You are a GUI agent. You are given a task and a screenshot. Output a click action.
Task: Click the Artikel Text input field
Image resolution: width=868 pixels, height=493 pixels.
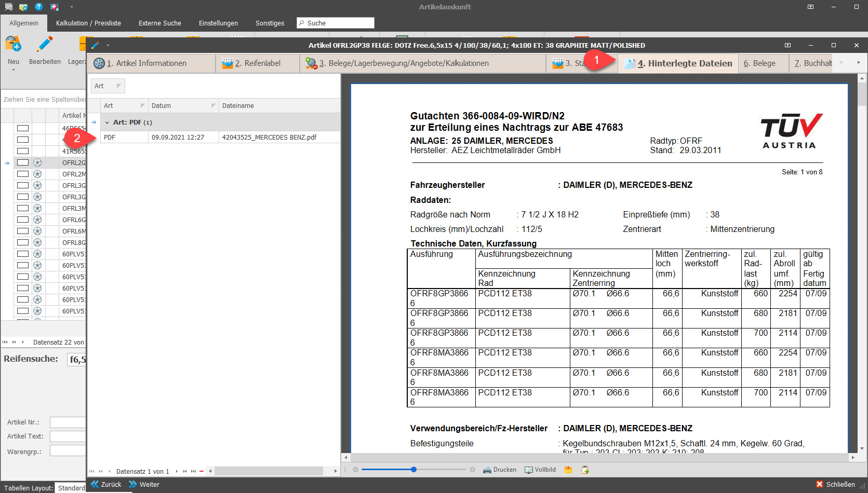point(68,436)
